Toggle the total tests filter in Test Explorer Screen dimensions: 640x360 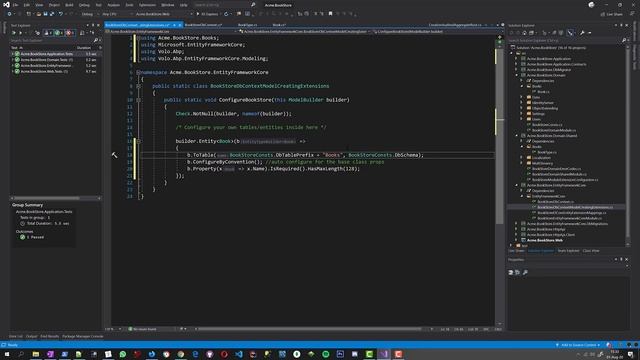(48, 33)
